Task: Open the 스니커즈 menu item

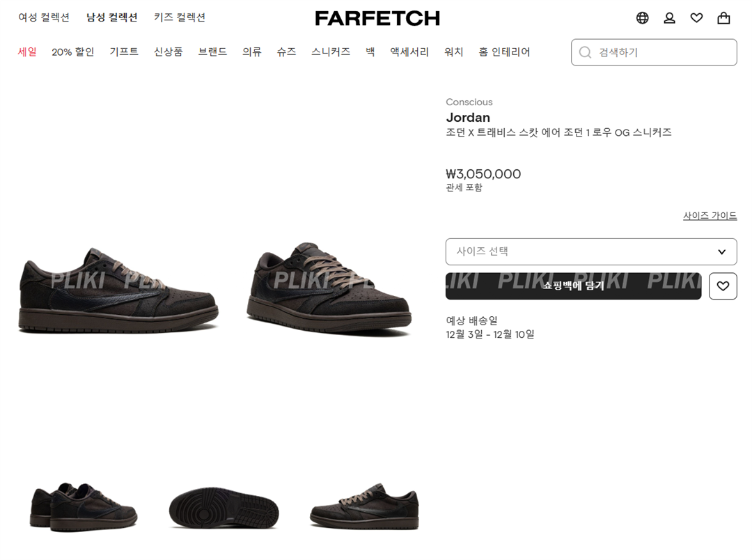Action: pos(331,52)
